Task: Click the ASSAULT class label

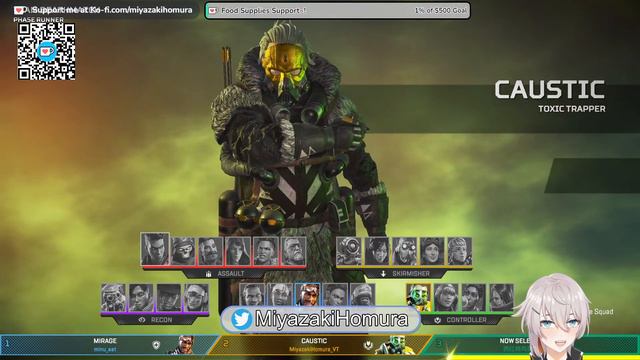Action: point(231,274)
